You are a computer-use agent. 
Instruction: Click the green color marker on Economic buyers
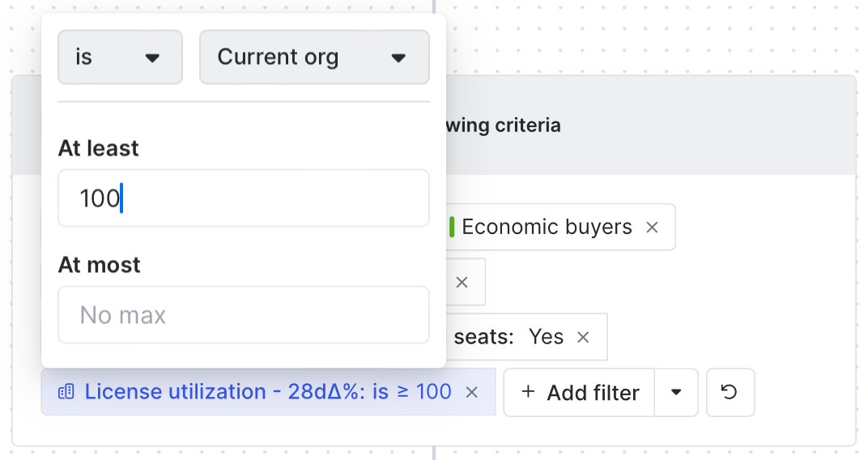point(452,227)
